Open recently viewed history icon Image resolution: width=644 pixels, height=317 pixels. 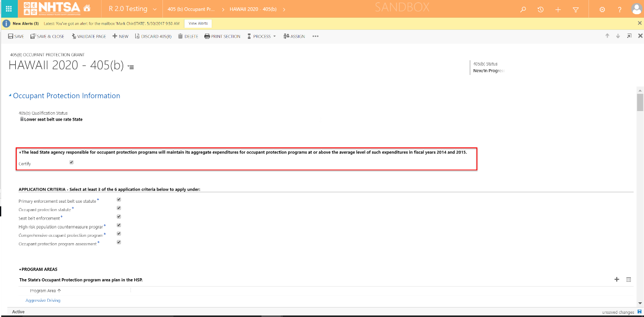click(540, 9)
